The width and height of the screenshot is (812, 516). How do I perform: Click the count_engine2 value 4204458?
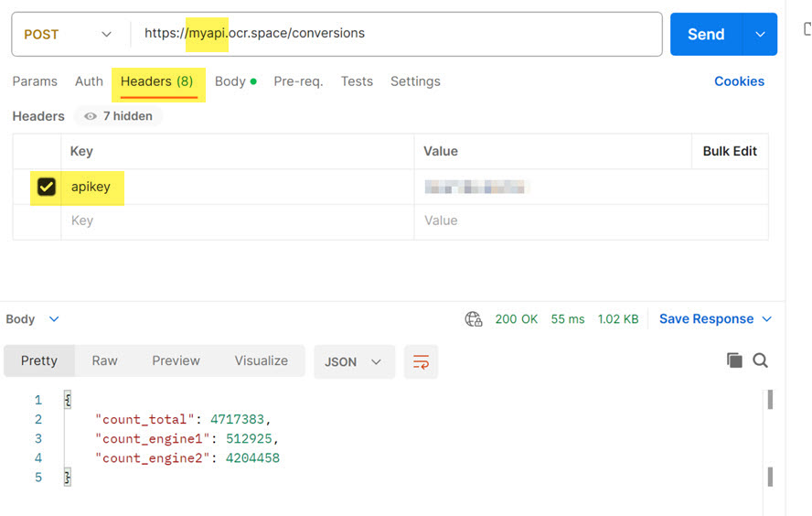[x=252, y=458]
